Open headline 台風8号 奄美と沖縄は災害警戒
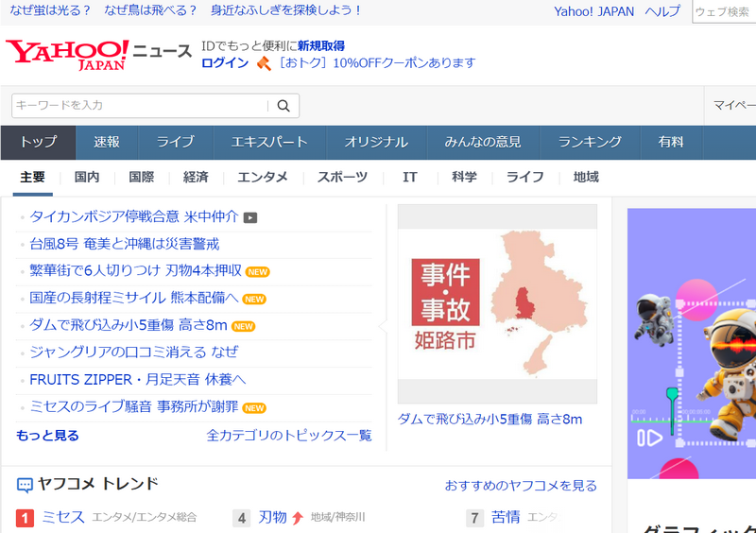Viewport: 756px width, 533px height. pyautogui.click(x=125, y=244)
